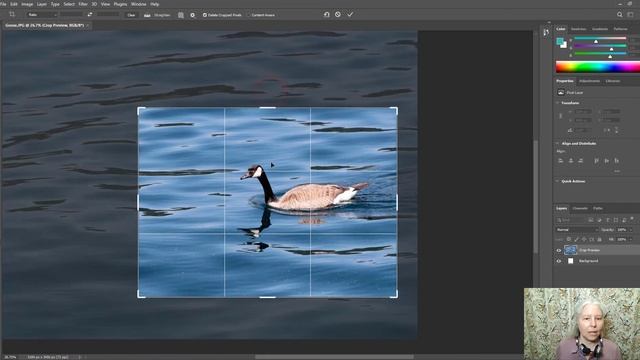This screenshot has height=360, width=640.
Task: Collapse the Quick Actions section
Action: coord(558,181)
